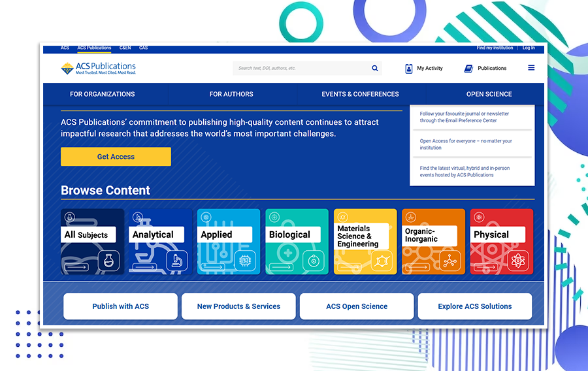Open My Activity icon in header
Image resolution: width=588 pixels, height=371 pixels.
coord(409,68)
